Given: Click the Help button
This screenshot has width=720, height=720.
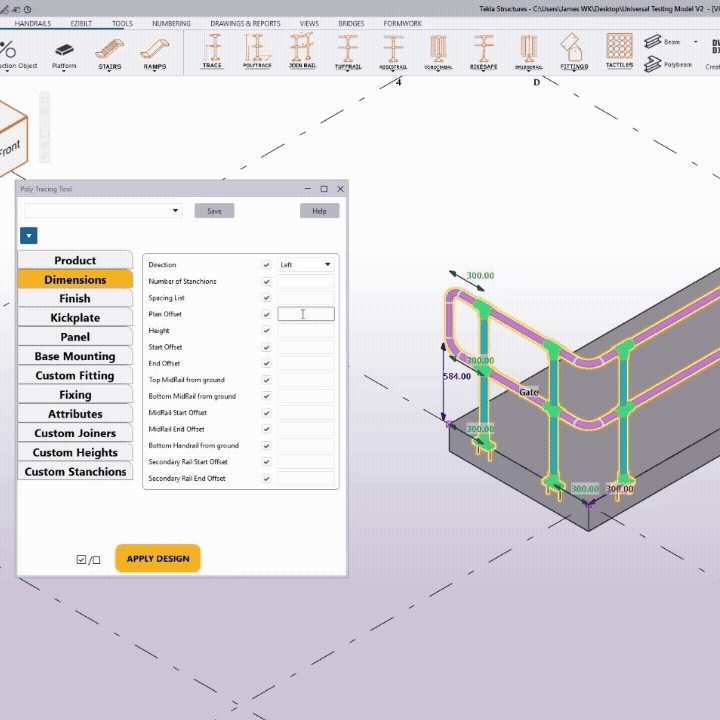Looking at the screenshot, I should (x=319, y=211).
